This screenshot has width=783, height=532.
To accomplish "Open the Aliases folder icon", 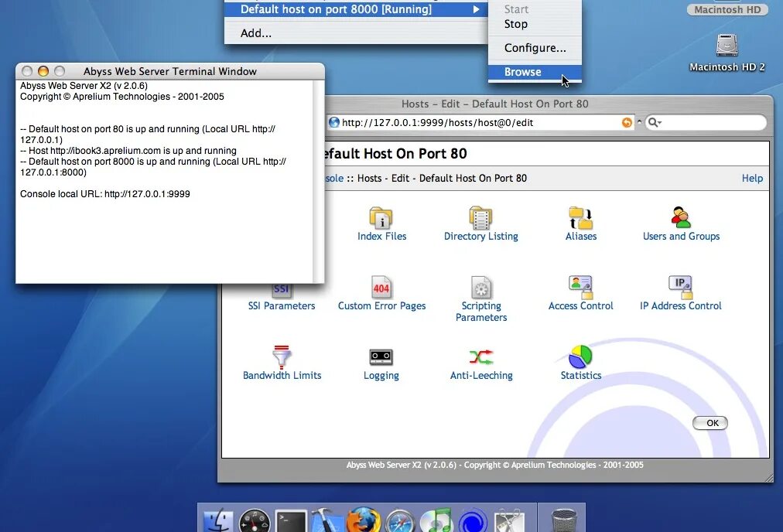I will click(x=581, y=217).
